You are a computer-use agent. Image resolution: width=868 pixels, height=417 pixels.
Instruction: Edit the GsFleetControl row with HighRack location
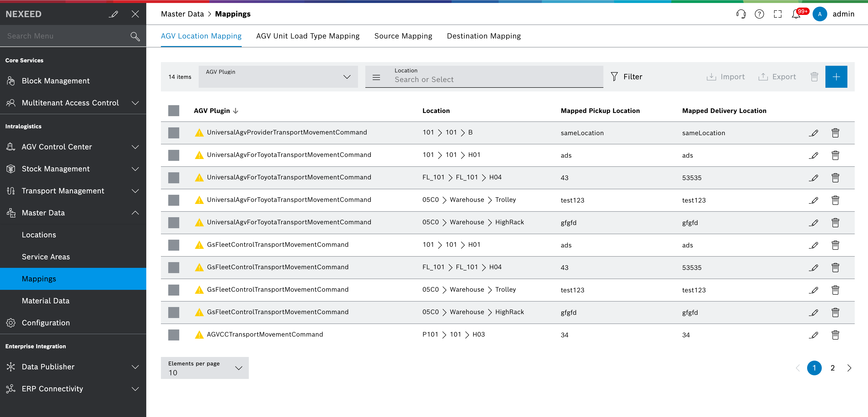pos(814,313)
